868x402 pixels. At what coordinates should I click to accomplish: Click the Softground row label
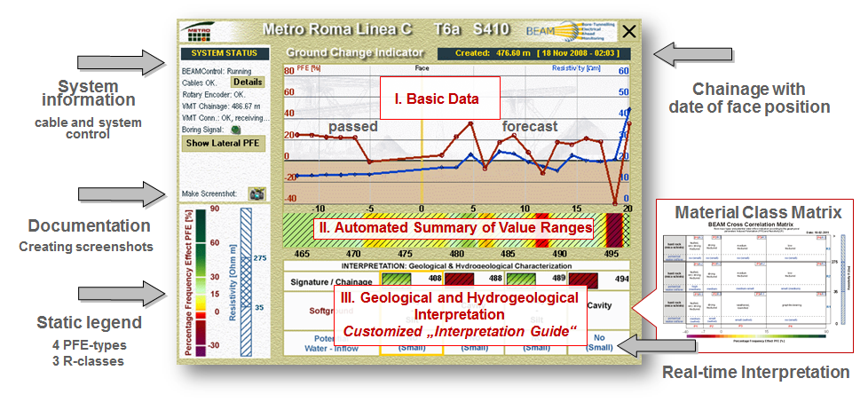pyautogui.click(x=327, y=311)
